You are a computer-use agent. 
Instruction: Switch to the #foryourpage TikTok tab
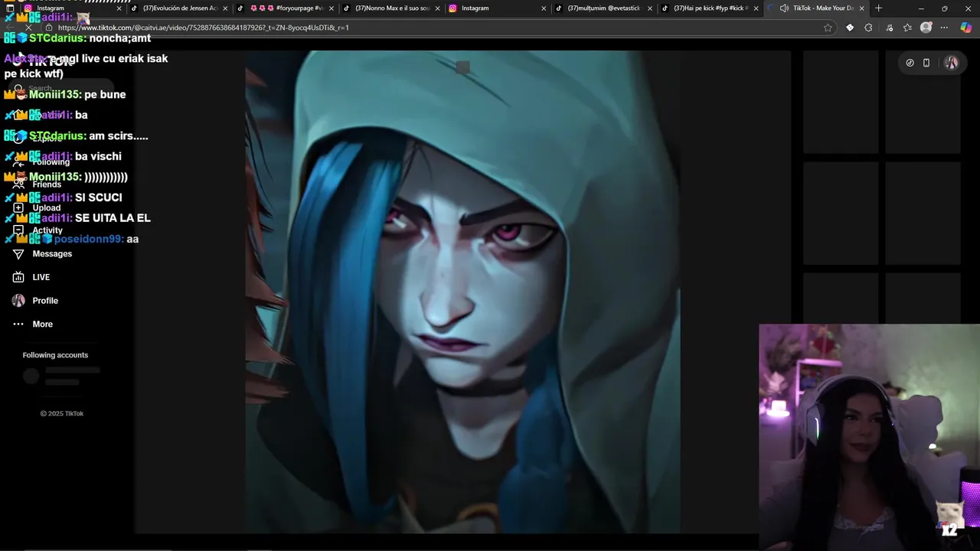click(286, 8)
